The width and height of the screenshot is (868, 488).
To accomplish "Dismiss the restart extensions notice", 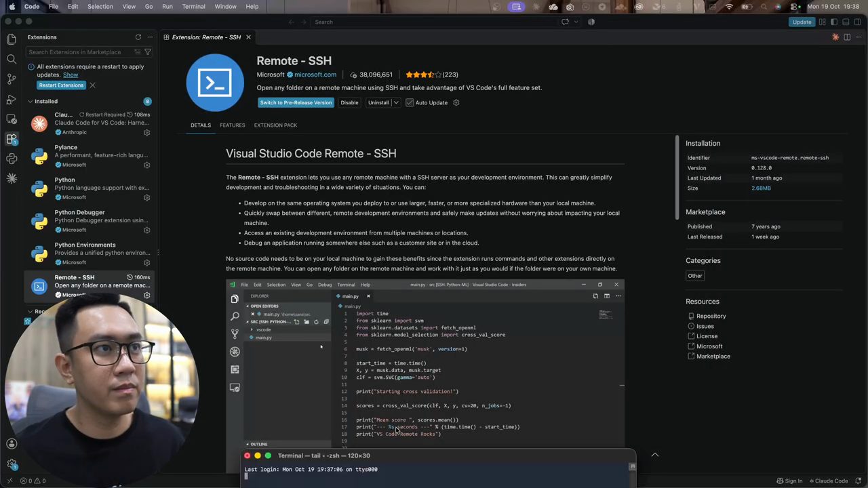I will [x=92, y=85].
